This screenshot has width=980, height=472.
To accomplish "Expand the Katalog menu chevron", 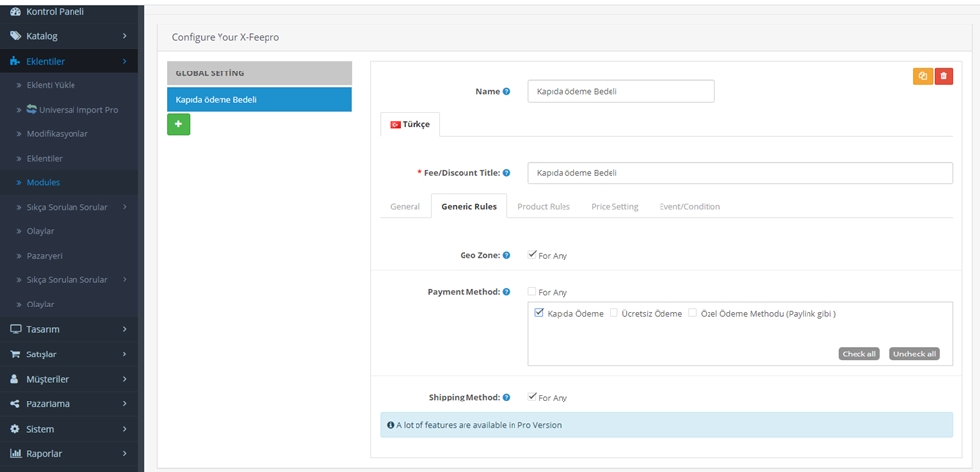I will pos(125,36).
